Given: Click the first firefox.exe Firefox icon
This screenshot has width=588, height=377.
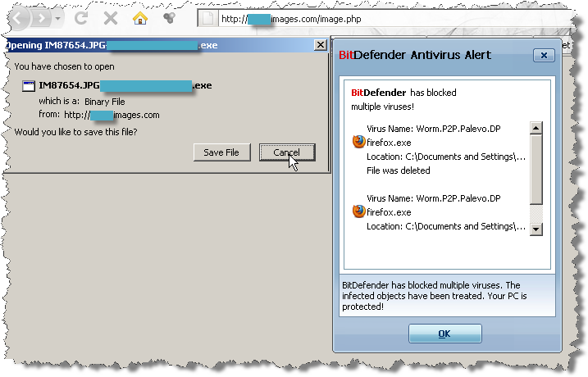Looking at the screenshot, I should (x=359, y=142).
